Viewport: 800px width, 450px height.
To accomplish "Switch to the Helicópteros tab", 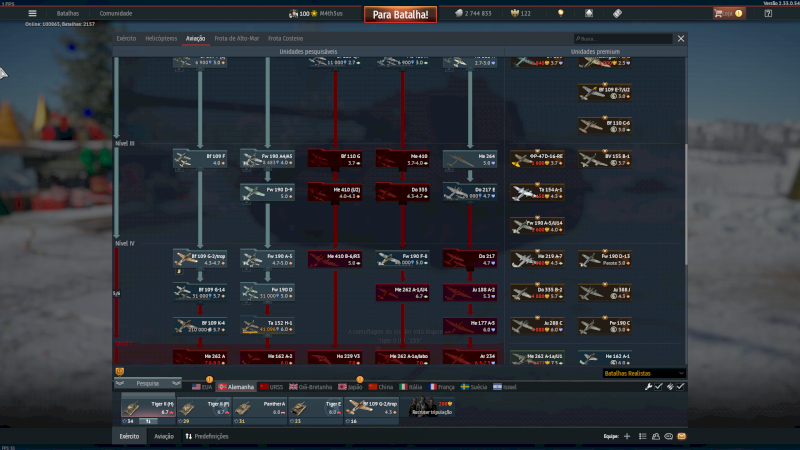I will coord(161,38).
